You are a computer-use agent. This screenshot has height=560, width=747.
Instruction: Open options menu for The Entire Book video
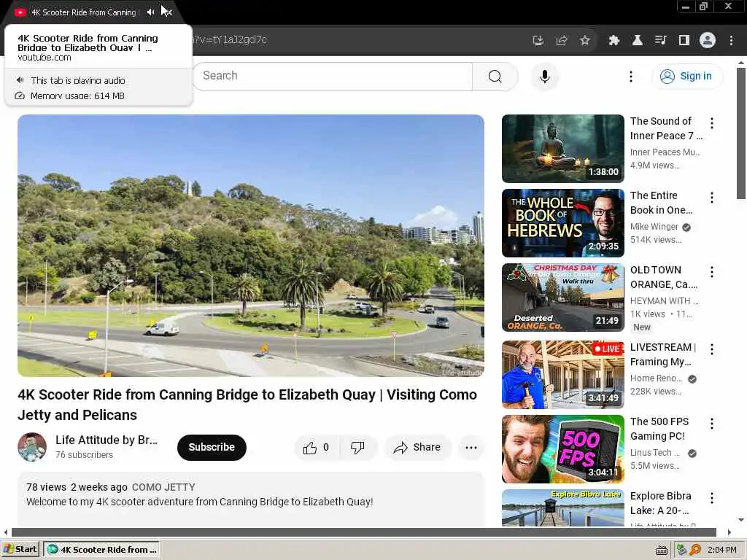click(x=712, y=198)
